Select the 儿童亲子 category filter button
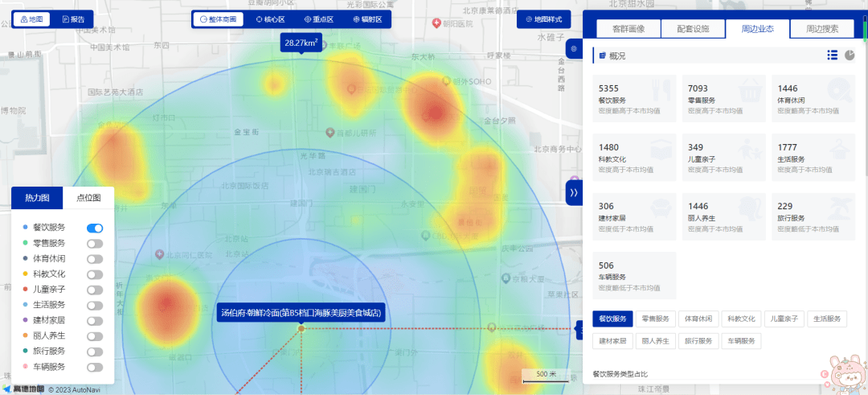Viewport: 868px width, 395px height. (784, 319)
